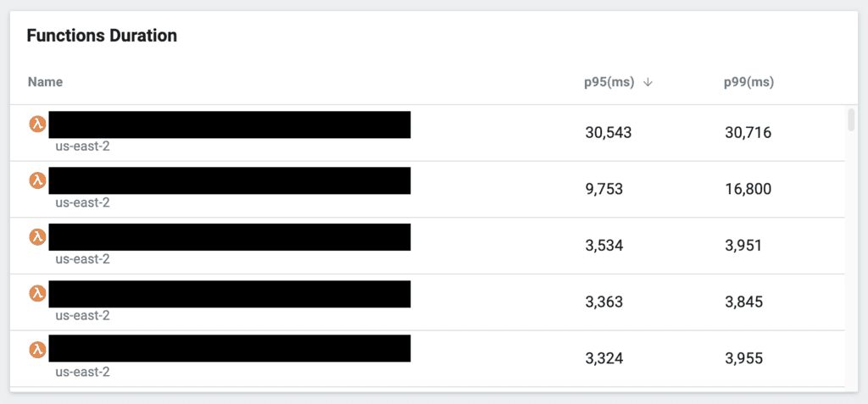Click Lambda icon in the 3,363 ms row

coord(37,293)
